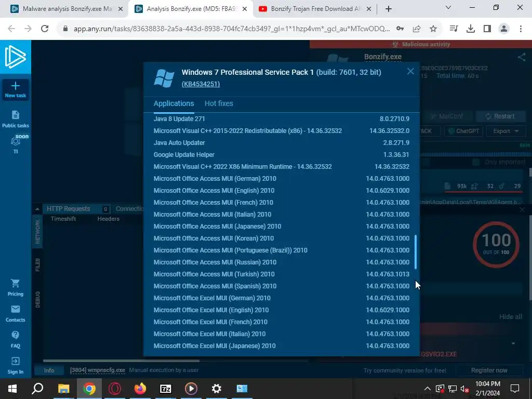
Task: Click the ANY.RUN logo icon
Action: tap(15, 57)
